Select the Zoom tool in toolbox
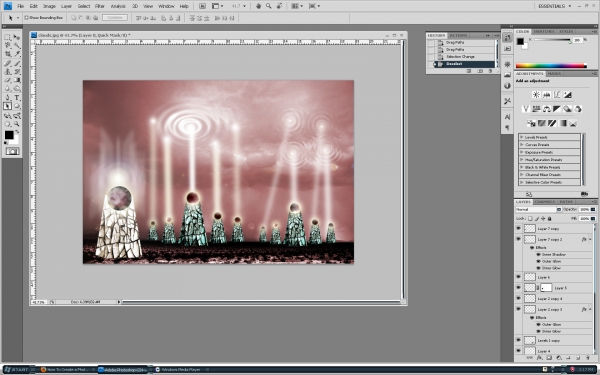The image size is (600, 375). tap(16, 124)
